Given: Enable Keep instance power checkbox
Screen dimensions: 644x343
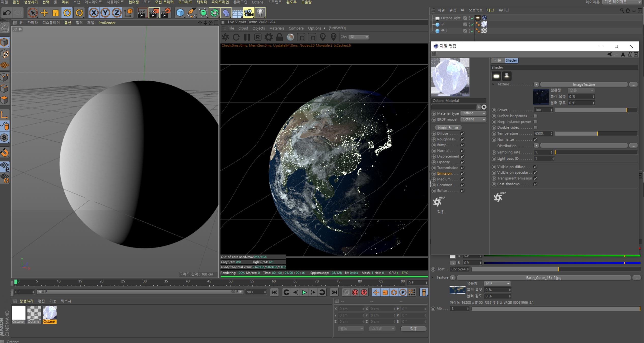Looking at the screenshot, I should point(535,122).
